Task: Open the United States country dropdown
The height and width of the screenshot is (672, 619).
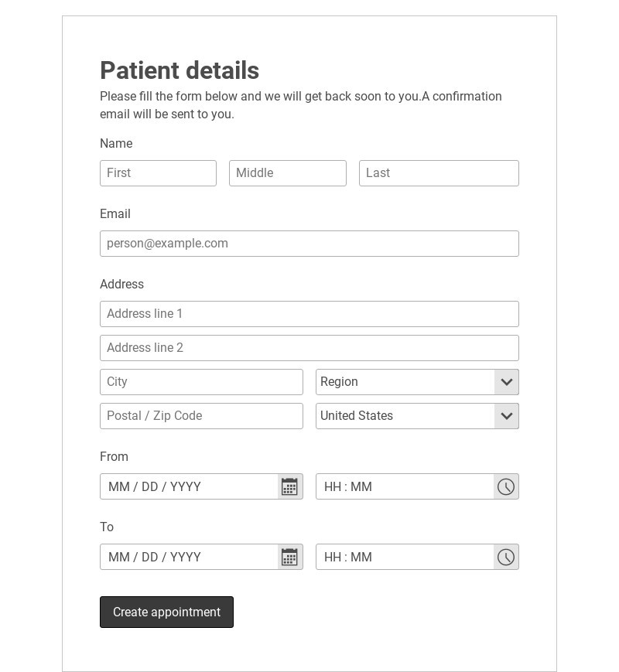Action: 417,416
